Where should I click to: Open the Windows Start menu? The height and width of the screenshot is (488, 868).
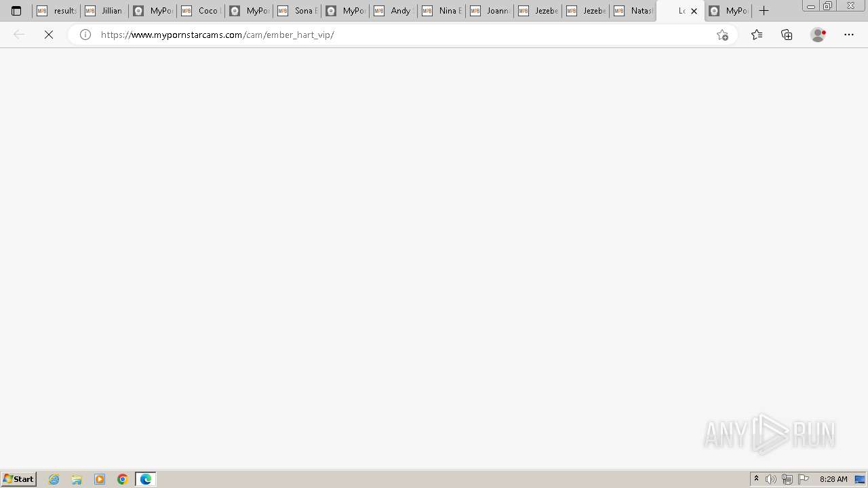pos(19,479)
